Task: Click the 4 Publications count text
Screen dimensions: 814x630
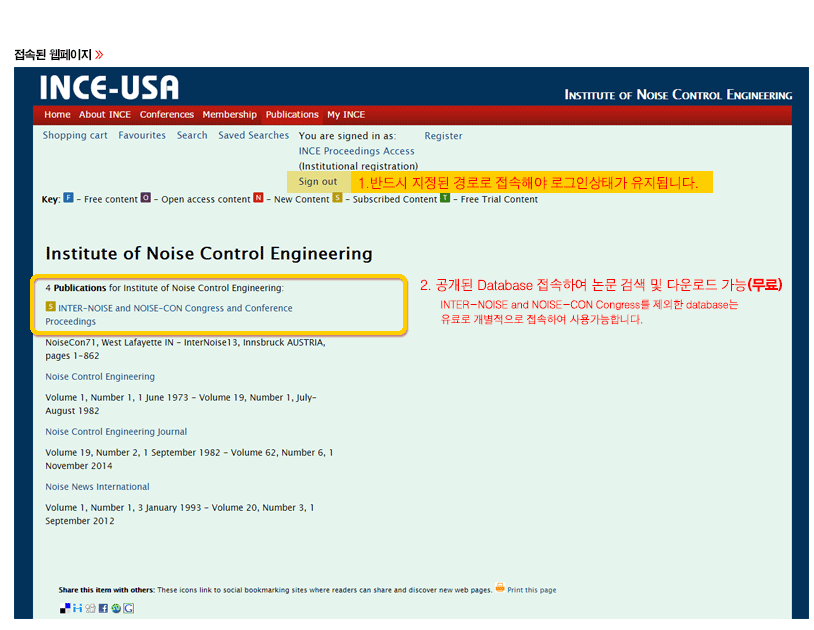Action: point(76,288)
